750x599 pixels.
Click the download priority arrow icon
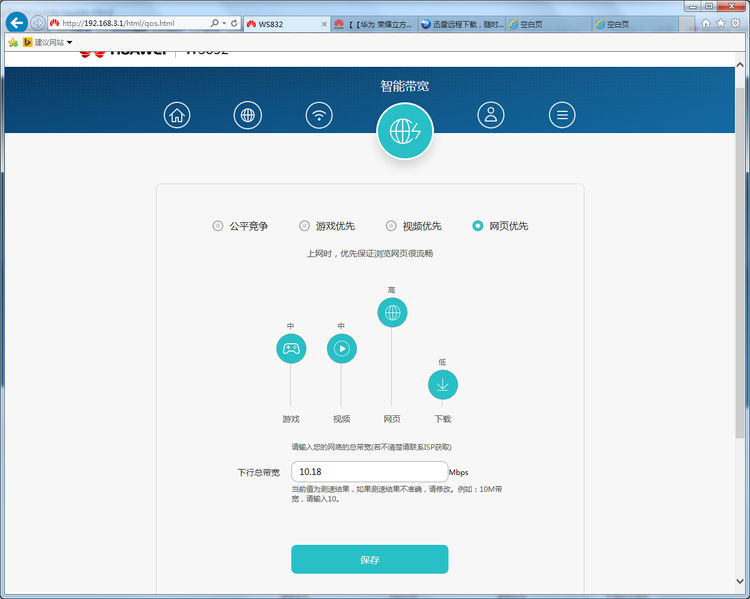pos(443,385)
